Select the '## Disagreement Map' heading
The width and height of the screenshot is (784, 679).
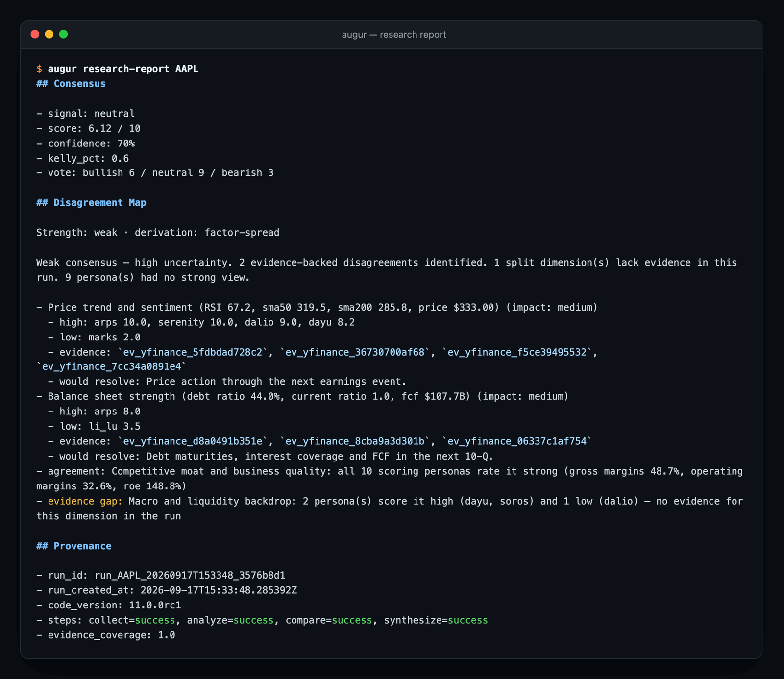coord(91,203)
